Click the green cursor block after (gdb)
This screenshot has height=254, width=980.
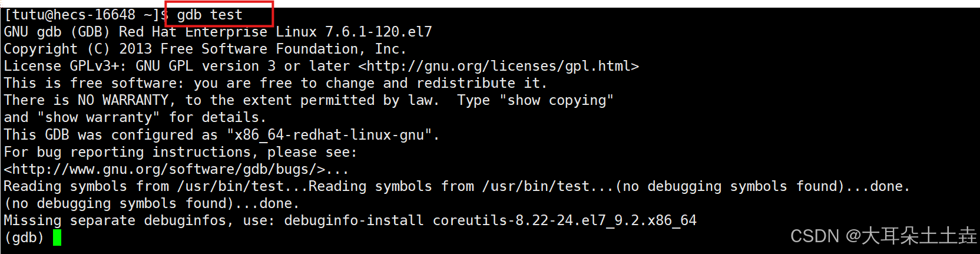pyautogui.click(x=57, y=237)
